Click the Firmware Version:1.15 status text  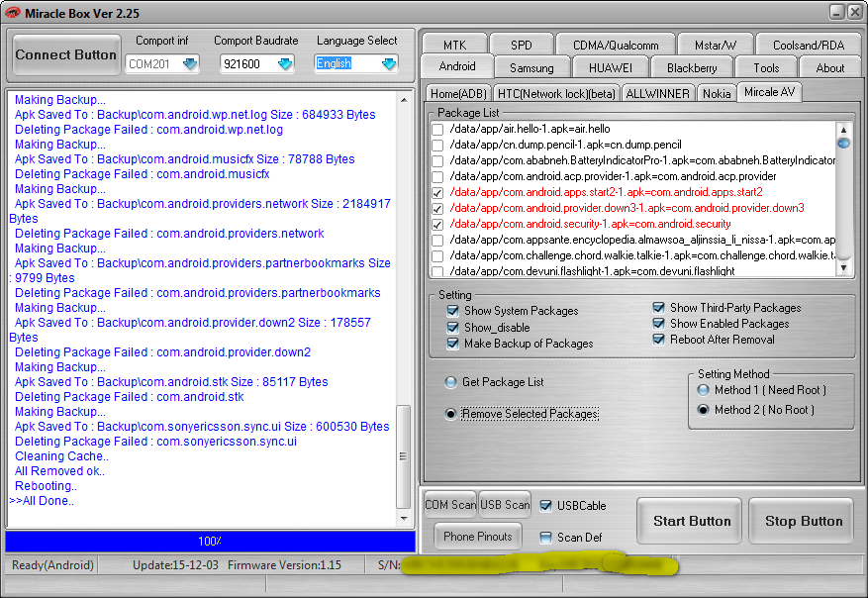pos(284,565)
